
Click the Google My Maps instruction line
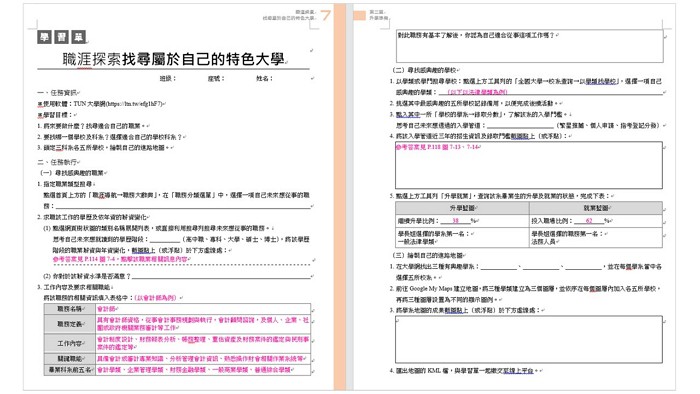tap(525, 289)
